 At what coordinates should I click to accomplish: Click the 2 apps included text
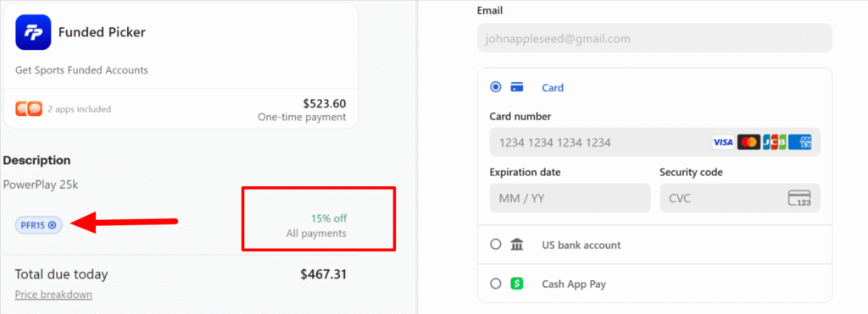79,109
